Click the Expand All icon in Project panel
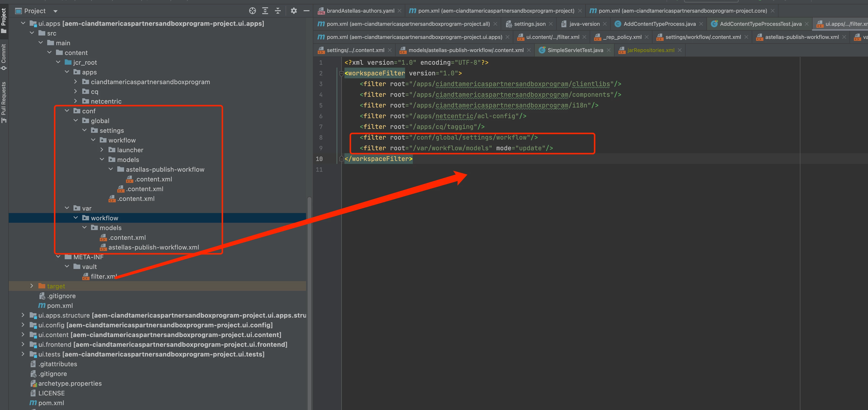Screen dimensions: 868x410 [265, 11]
